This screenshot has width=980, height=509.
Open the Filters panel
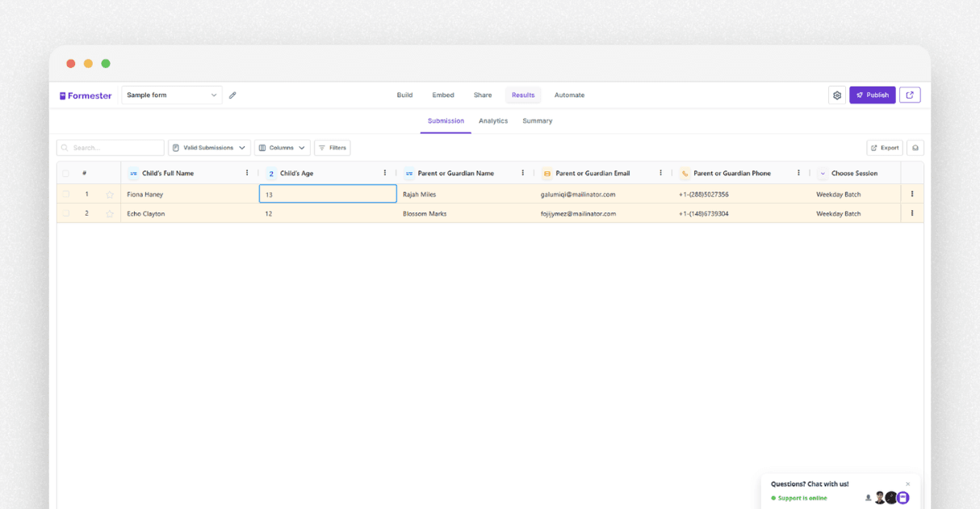[332, 148]
